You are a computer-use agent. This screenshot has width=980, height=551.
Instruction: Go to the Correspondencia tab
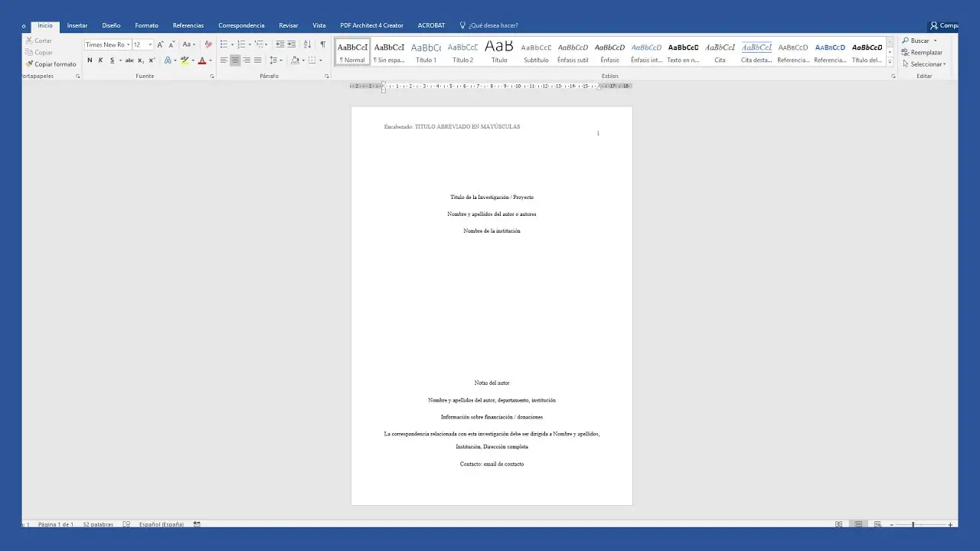pyautogui.click(x=241, y=25)
